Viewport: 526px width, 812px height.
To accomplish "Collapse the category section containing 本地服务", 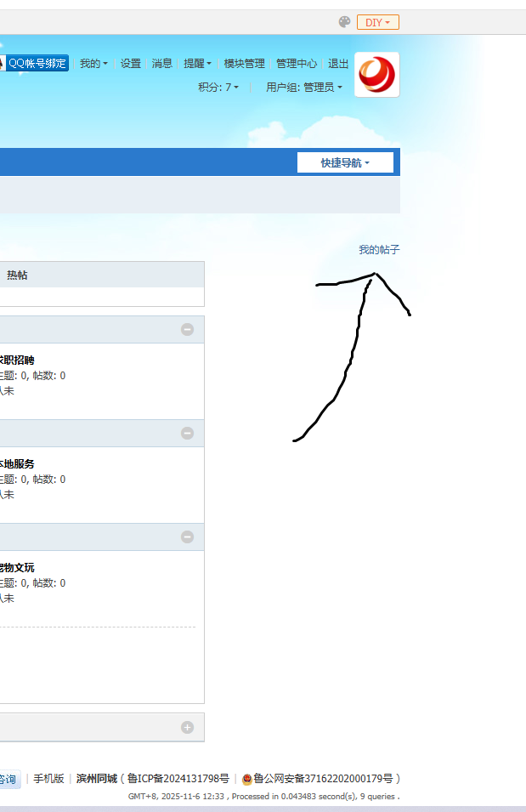I will pyautogui.click(x=187, y=434).
